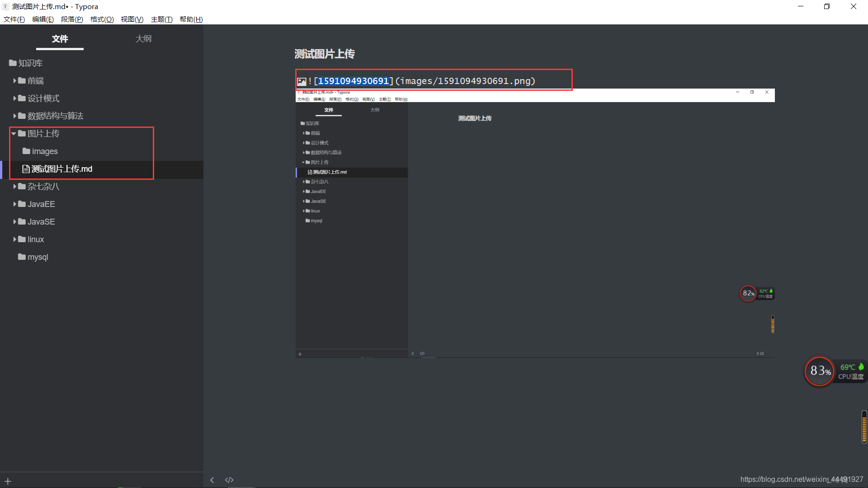Open the 文件(F) menu
The width and height of the screenshot is (868, 488).
pyautogui.click(x=14, y=19)
